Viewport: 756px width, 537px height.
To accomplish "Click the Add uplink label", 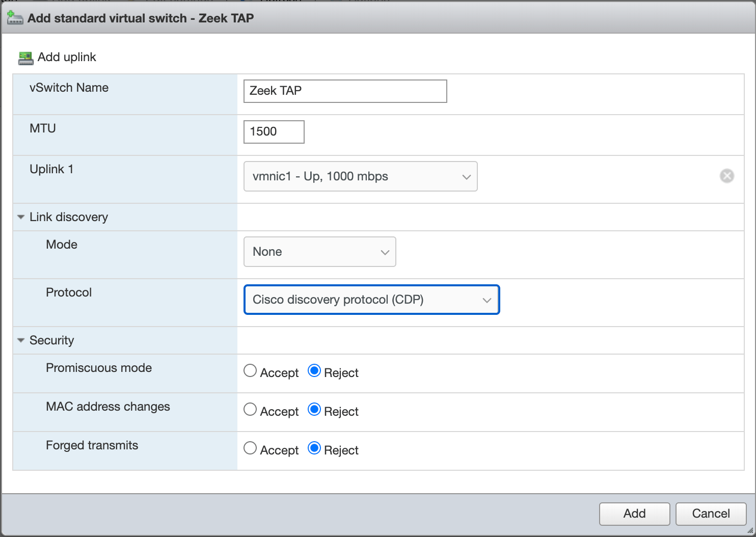I will point(66,57).
